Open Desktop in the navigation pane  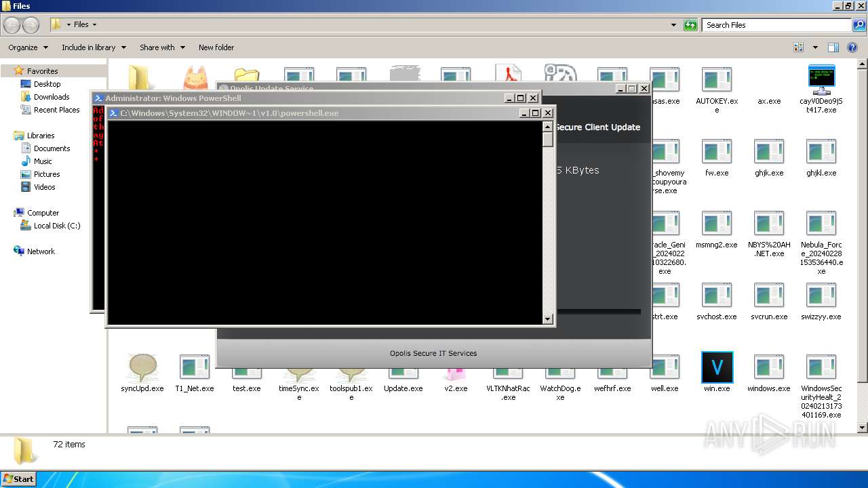click(47, 84)
